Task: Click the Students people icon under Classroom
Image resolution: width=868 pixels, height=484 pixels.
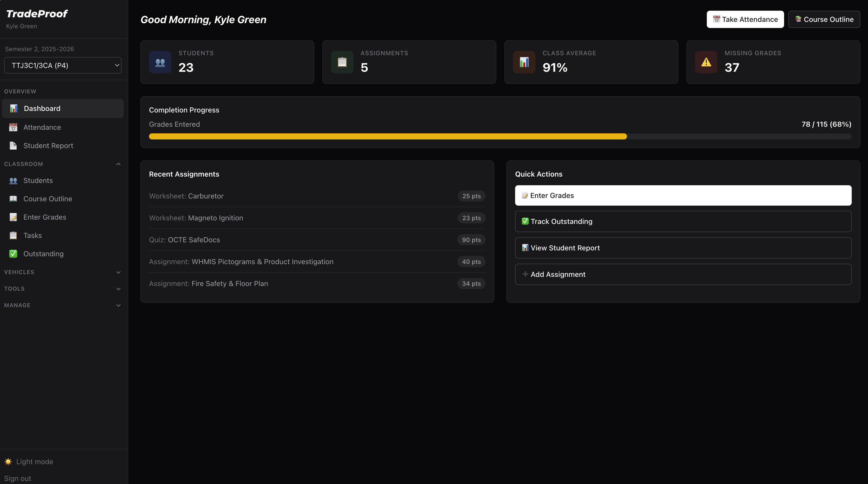Action: tap(13, 180)
